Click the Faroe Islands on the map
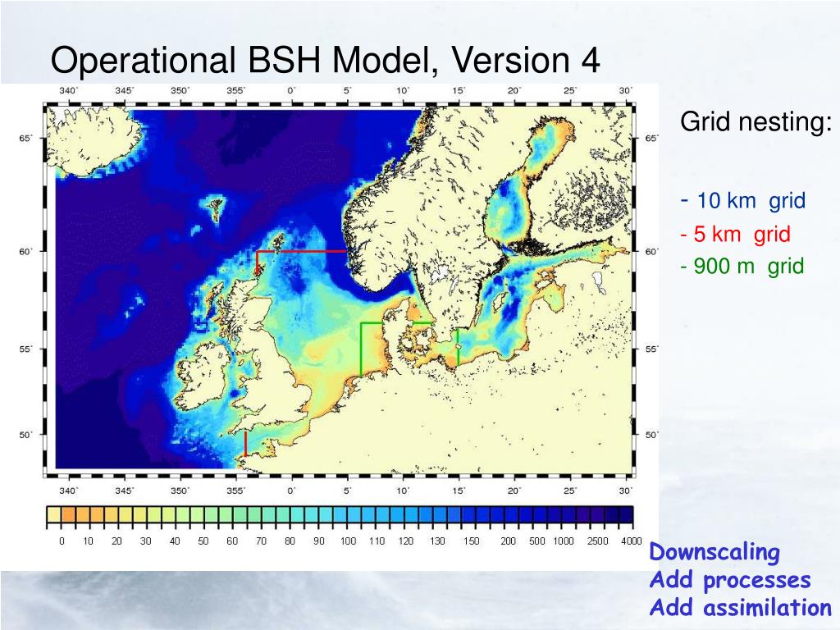 click(216, 209)
